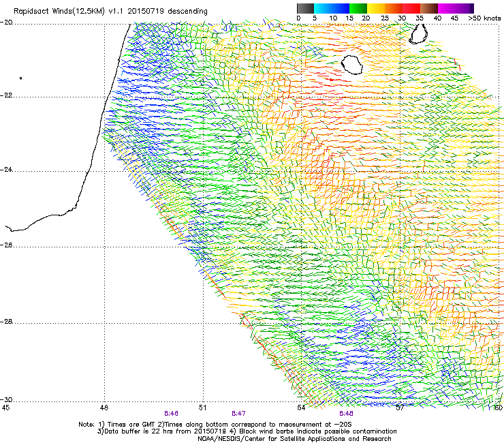Image resolution: width=504 pixels, height=443 pixels.
Task: Click the '57' longitude axis label
Action: [x=400, y=408]
